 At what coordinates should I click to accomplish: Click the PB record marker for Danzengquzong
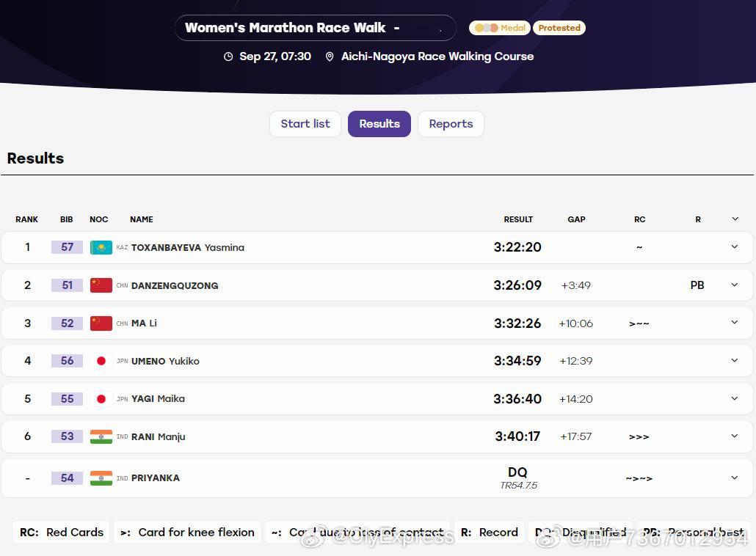[697, 285]
